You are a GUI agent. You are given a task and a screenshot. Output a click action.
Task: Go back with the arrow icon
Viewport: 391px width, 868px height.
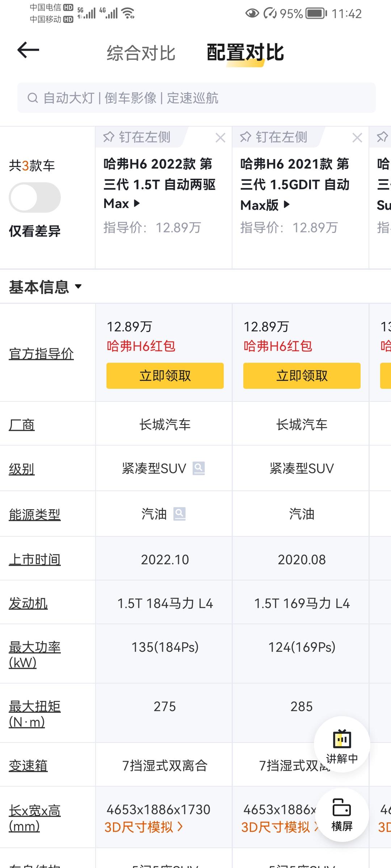28,50
